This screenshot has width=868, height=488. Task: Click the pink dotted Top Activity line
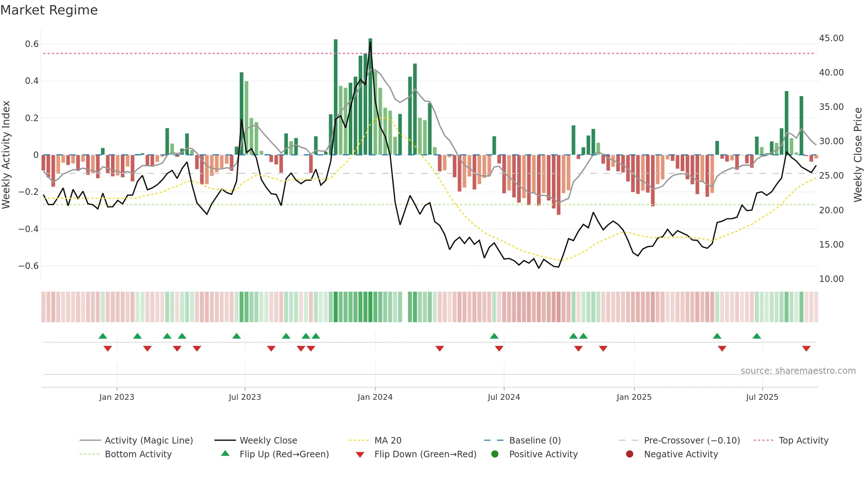[430, 53]
